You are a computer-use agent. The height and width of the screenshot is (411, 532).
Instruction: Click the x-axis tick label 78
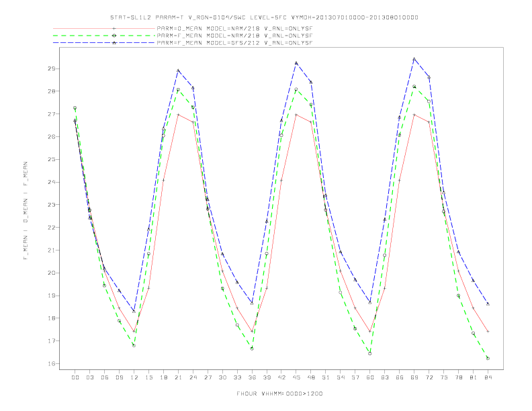tap(458, 377)
